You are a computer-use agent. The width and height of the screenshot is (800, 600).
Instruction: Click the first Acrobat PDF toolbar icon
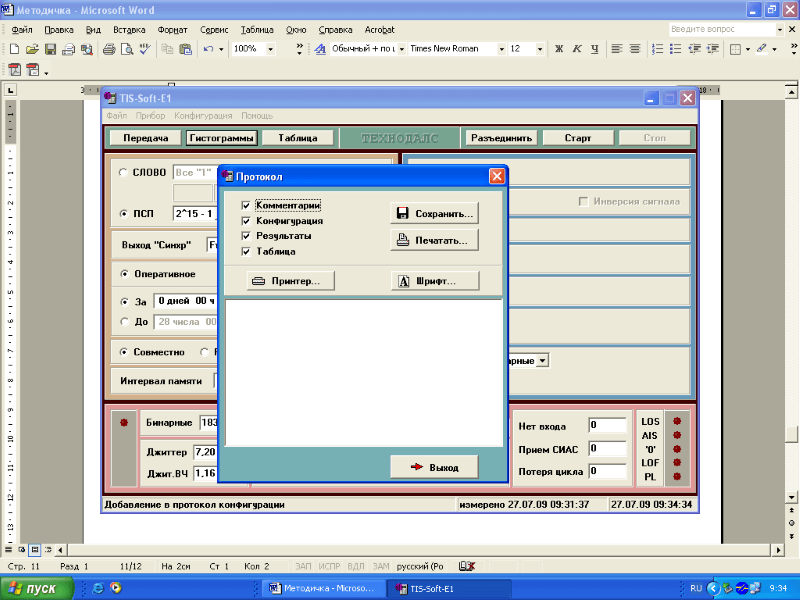tap(15, 70)
